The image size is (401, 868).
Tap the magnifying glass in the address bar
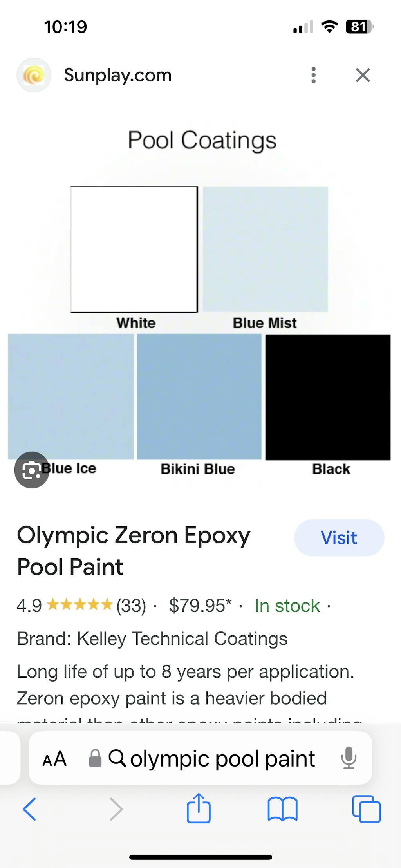(118, 758)
